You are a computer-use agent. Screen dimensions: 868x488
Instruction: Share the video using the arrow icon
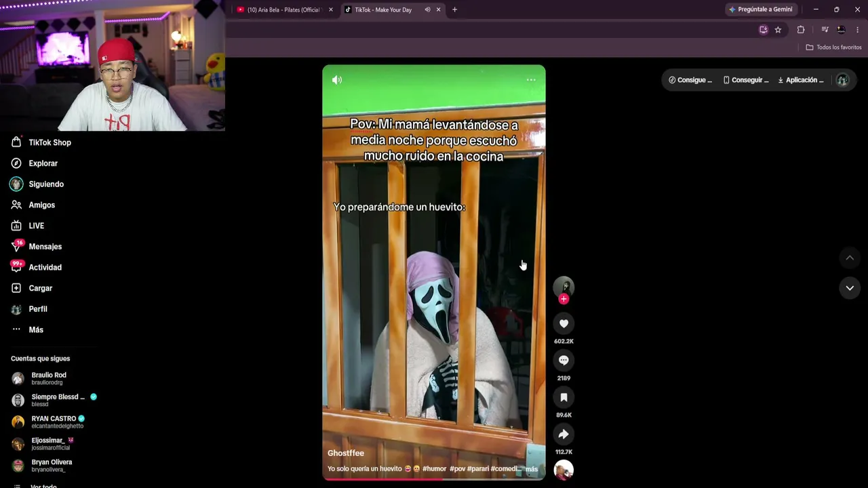pos(564,434)
